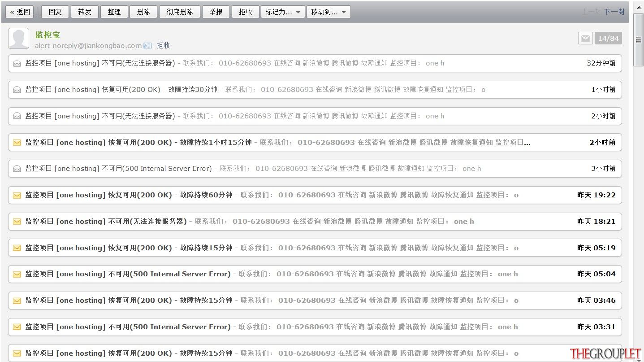Click envelope icon of the 3小时前 message
The height and width of the screenshot is (362, 644).
[x=17, y=169]
